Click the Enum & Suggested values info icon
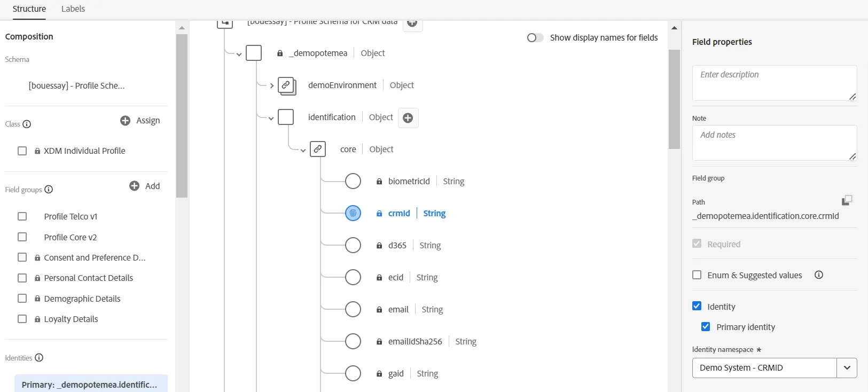Viewport: 868px width, 392px height. [819, 275]
